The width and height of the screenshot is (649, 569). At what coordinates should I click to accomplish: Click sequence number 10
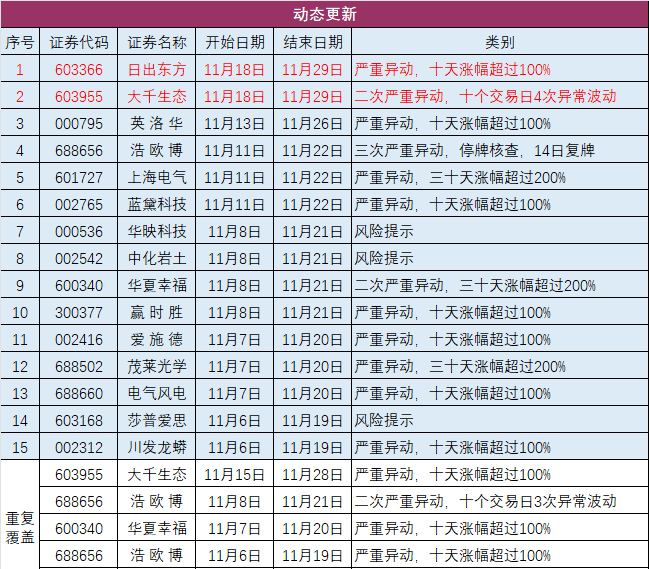[x=20, y=312]
